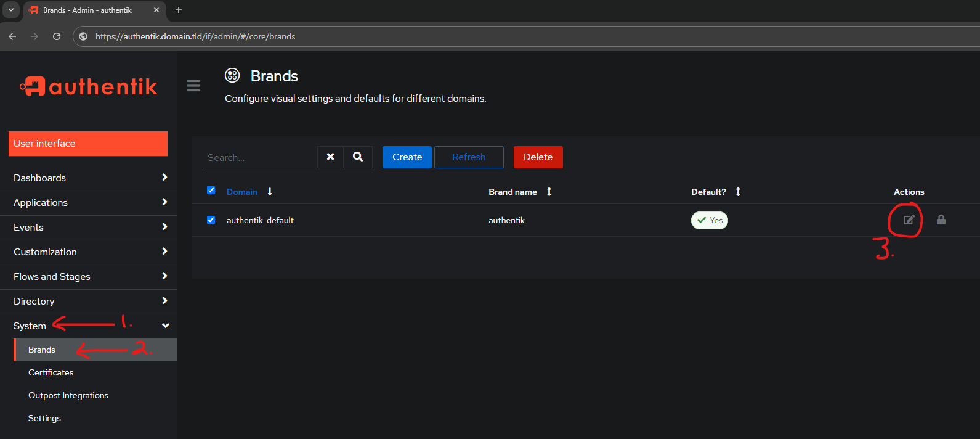Click the authentik logo

89,86
